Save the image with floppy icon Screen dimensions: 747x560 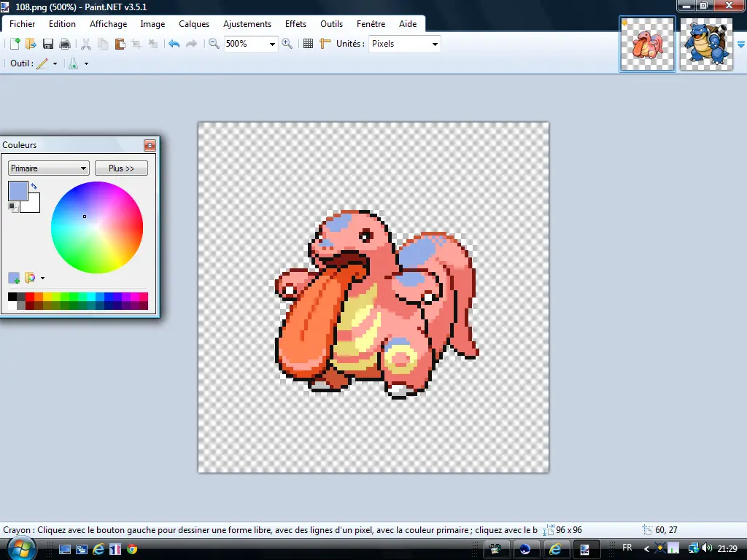[48, 44]
